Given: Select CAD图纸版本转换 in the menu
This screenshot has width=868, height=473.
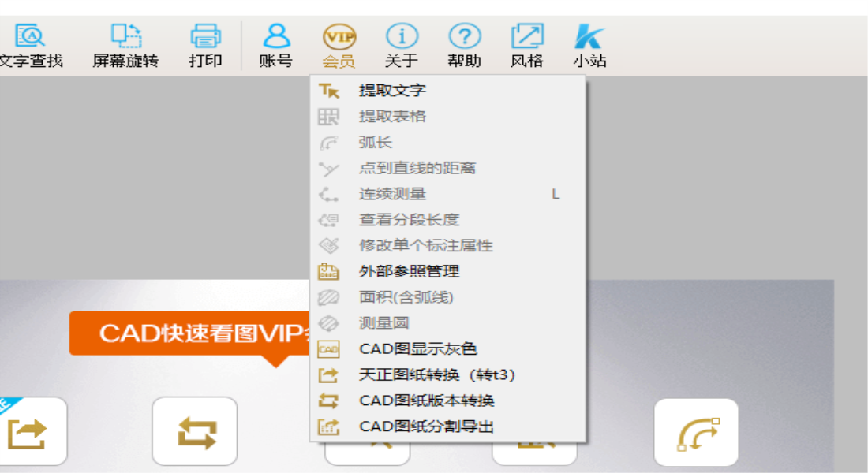Looking at the screenshot, I should [x=426, y=401].
